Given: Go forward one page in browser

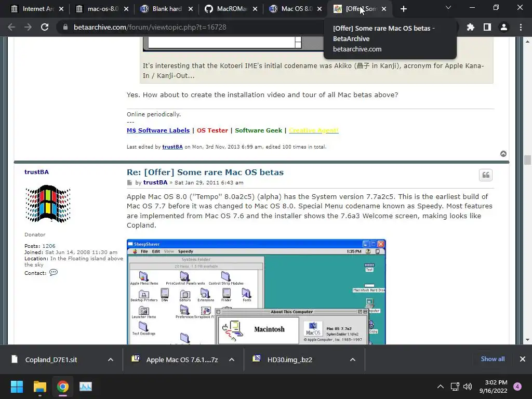Looking at the screenshot, I should tap(28, 27).
